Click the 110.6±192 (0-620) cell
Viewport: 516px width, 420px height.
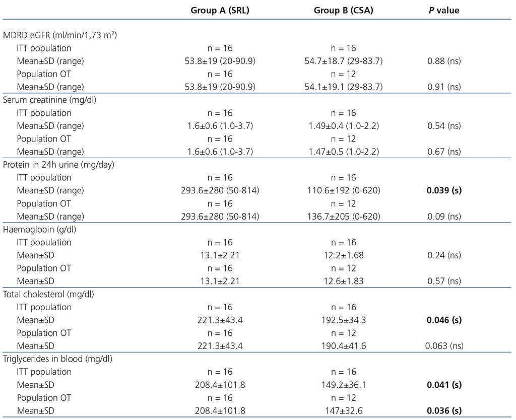coord(343,190)
